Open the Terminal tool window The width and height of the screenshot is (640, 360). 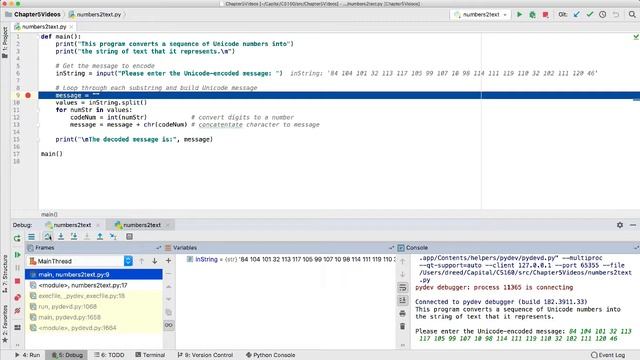tap(150, 355)
